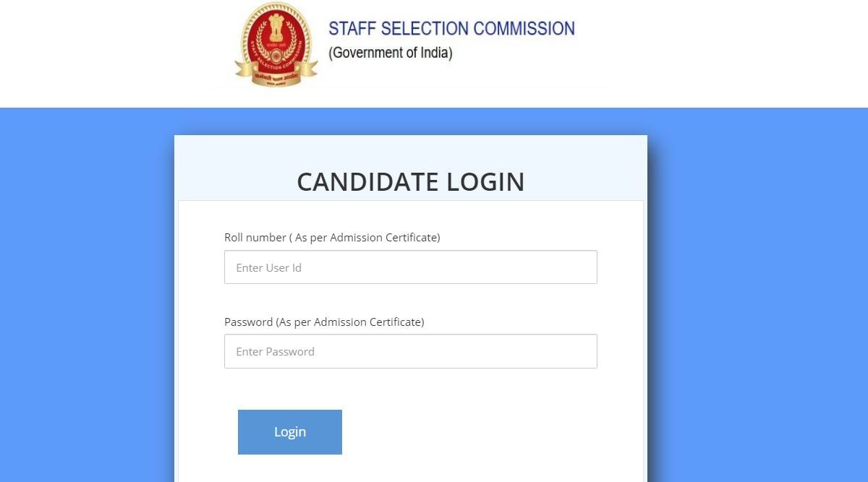Click the CANDIDATE LOGIN heading
The width and height of the screenshot is (868, 482).
410,181
